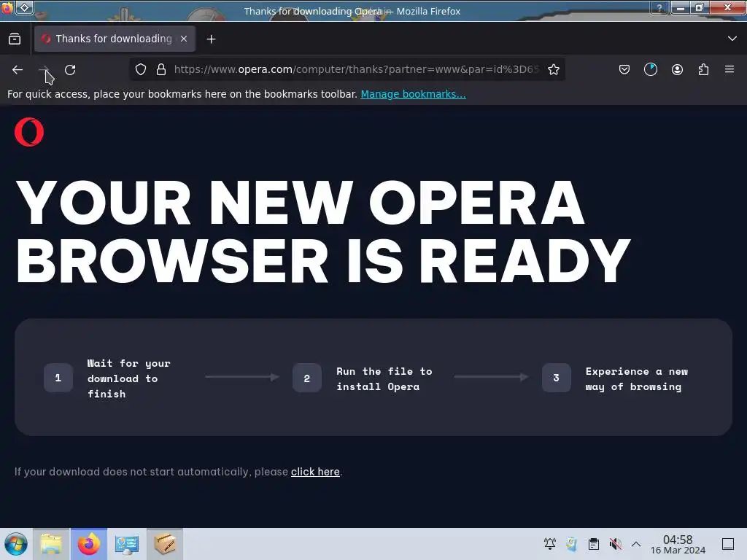
Task: Follow the click here download link
Action: tap(315, 472)
